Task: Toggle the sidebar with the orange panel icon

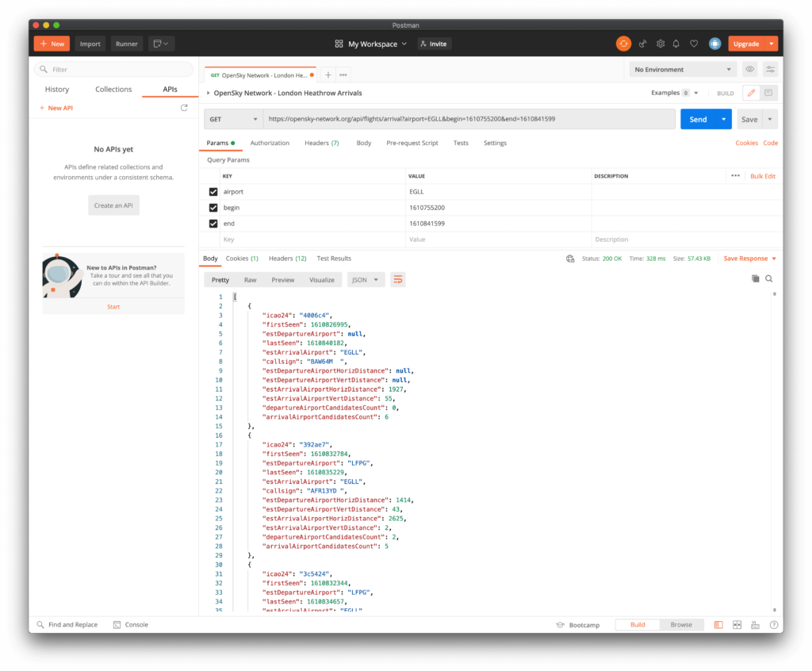Action: point(718,624)
